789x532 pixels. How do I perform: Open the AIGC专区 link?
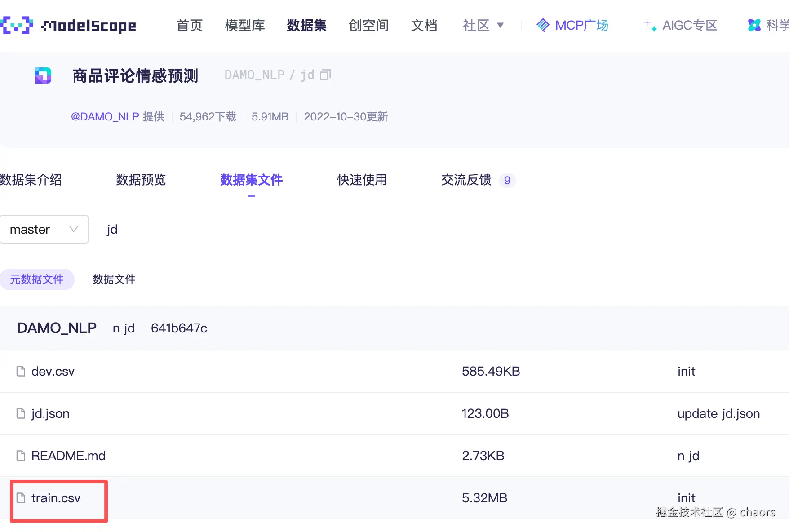pos(690,25)
